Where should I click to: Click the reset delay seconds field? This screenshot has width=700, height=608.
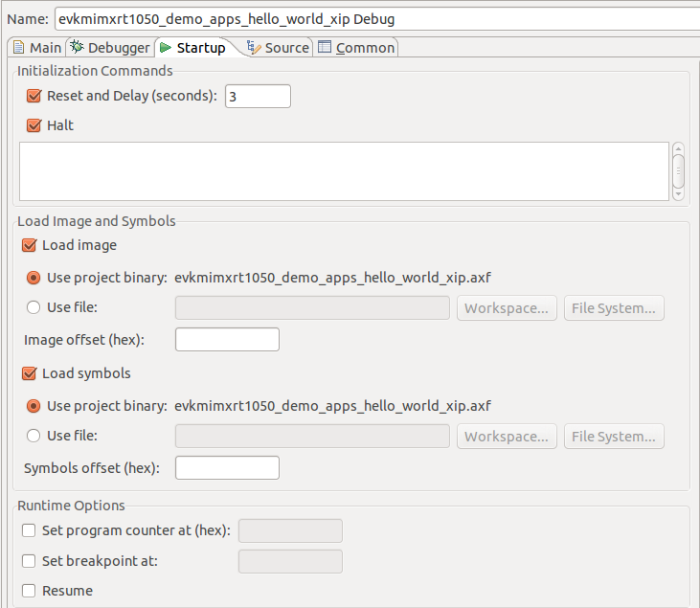tap(258, 96)
